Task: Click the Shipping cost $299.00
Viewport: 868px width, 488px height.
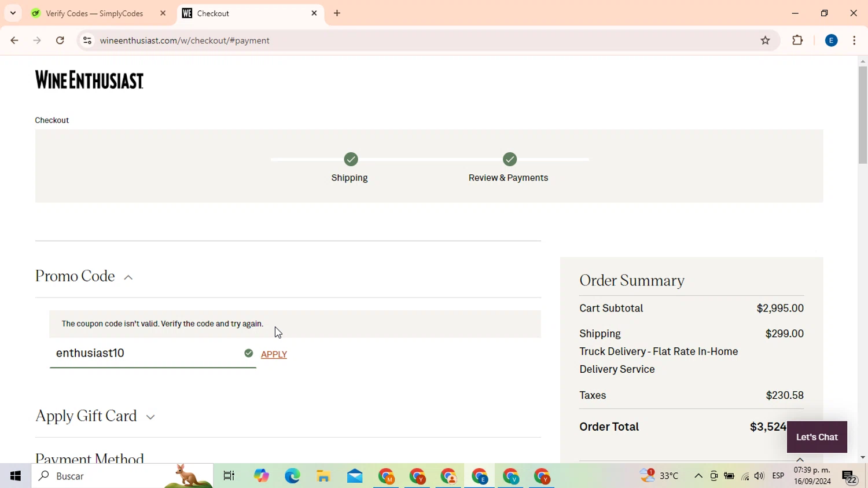Action: click(785, 334)
